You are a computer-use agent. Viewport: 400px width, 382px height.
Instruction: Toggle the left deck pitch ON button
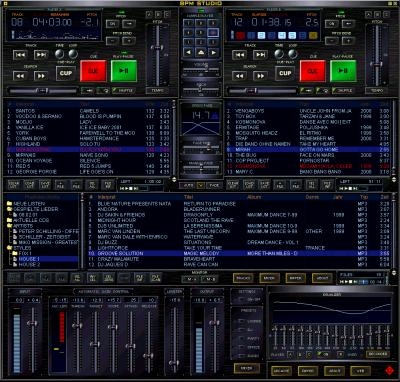point(112,24)
